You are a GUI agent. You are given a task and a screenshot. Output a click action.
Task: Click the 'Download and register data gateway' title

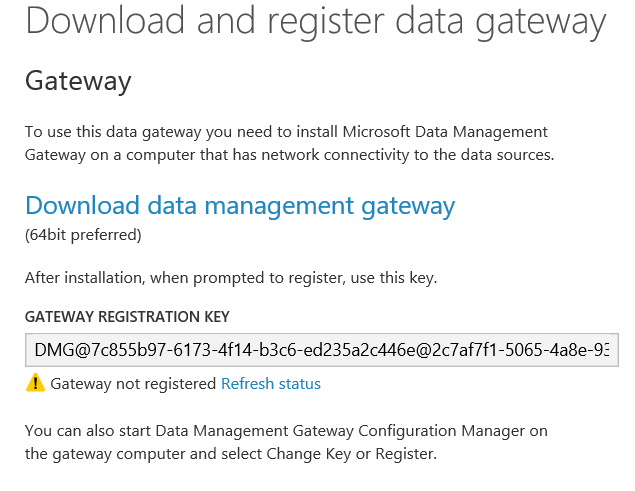point(316,21)
